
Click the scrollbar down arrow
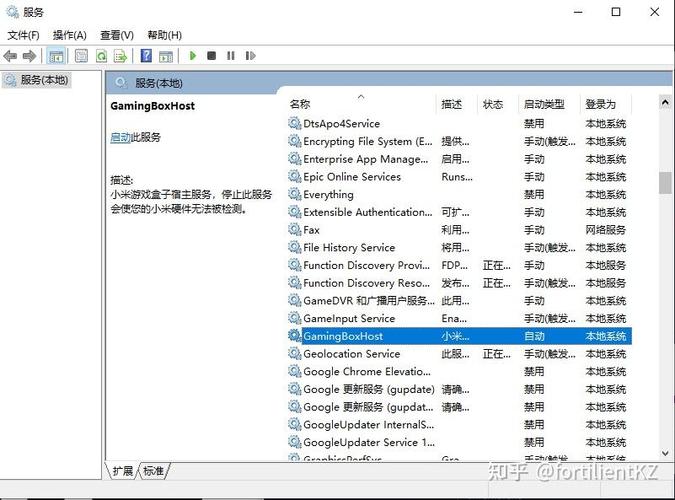tap(665, 453)
